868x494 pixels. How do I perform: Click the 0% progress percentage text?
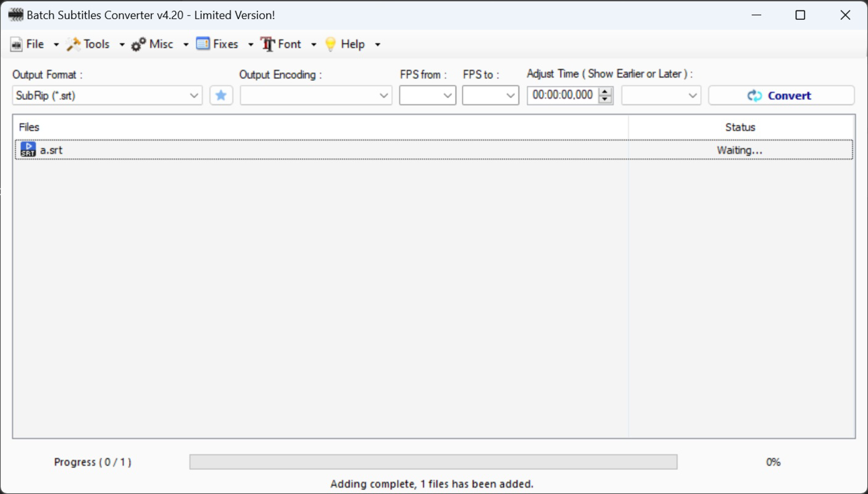tap(773, 462)
